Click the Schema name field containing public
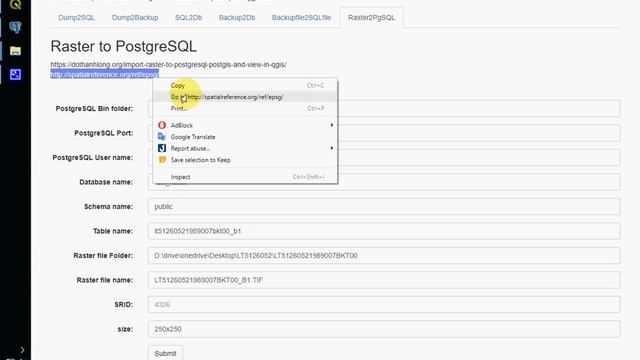 384,207
